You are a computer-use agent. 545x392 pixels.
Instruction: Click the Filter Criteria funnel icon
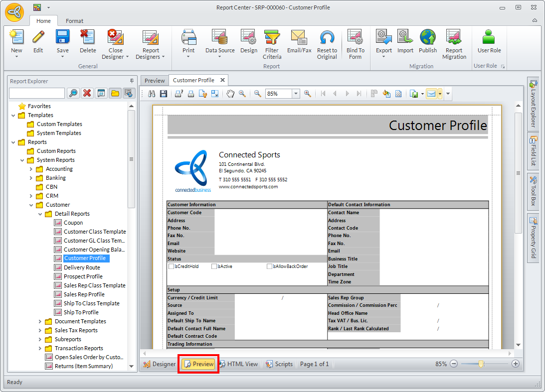point(272,38)
